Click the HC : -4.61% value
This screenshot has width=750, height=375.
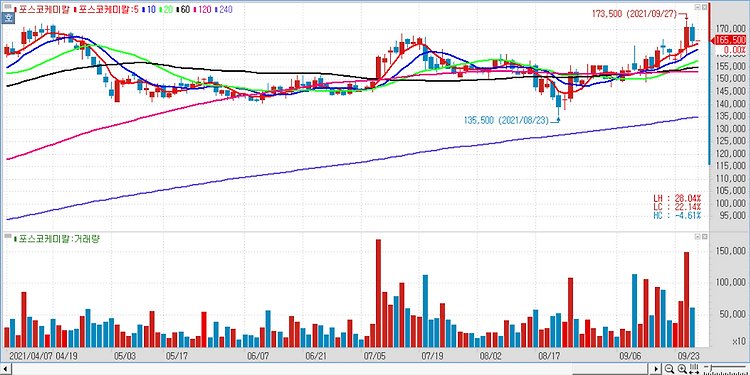point(676,216)
